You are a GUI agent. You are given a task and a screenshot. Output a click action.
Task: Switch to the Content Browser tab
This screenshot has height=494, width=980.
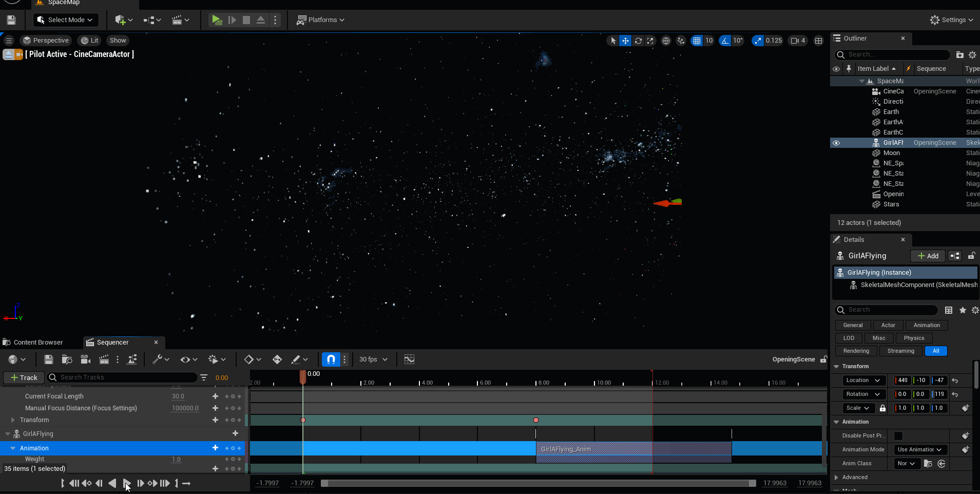[38, 343]
